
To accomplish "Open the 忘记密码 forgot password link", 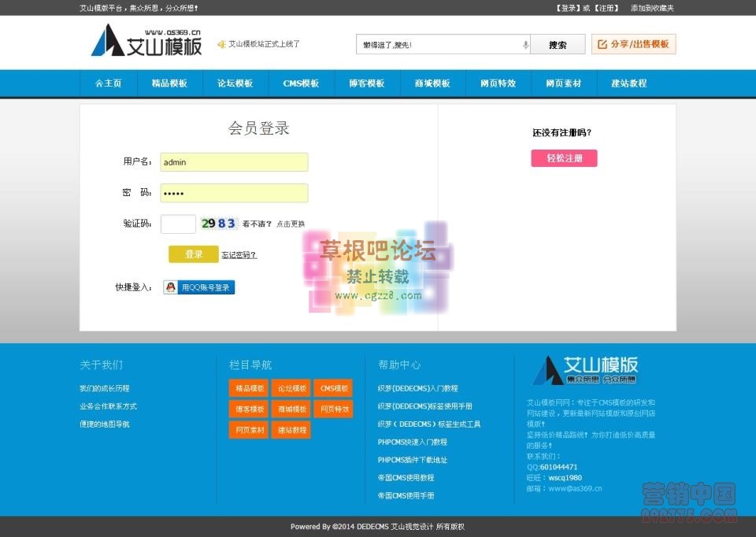I will 238,255.
